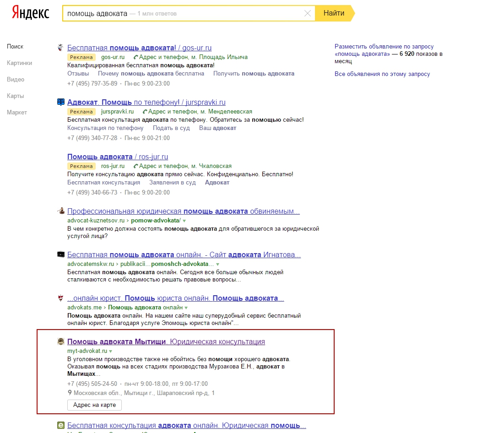504x433 pixels.
Task: Click the map pin icon by Мытищи address
Action: click(70, 393)
